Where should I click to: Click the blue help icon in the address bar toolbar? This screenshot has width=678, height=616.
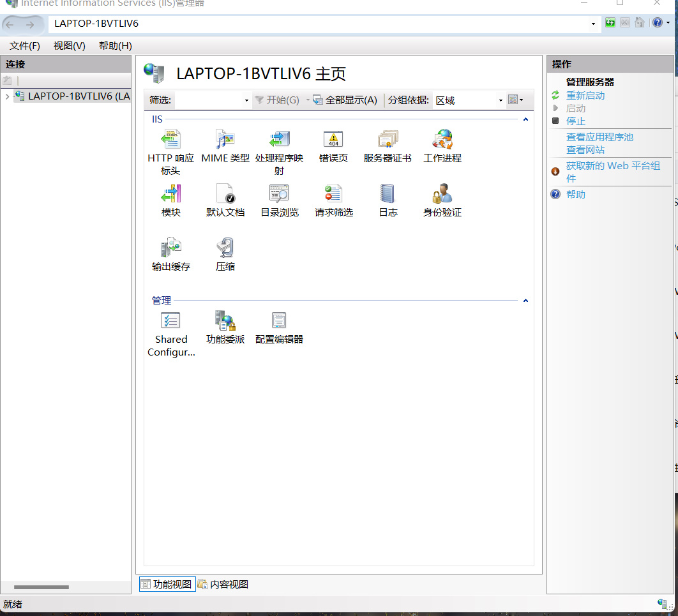[657, 22]
